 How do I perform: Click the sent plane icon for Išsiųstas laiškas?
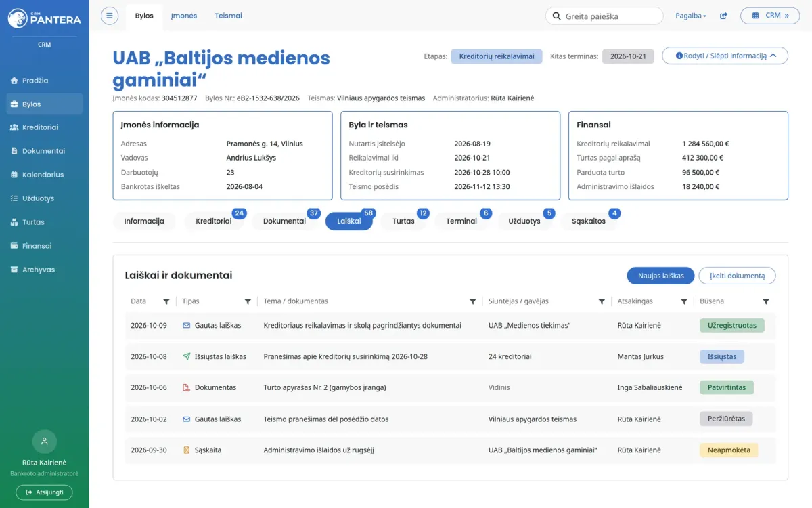click(x=187, y=357)
